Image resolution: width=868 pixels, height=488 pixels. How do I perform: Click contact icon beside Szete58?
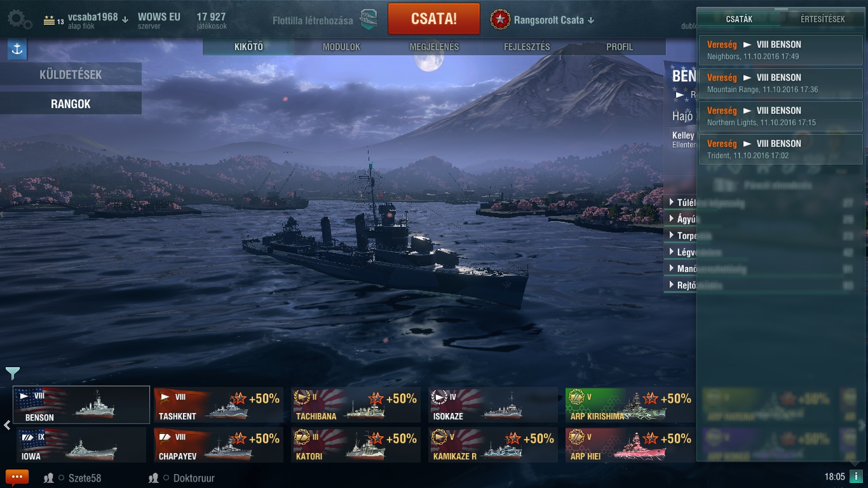[x=48, y=478]
